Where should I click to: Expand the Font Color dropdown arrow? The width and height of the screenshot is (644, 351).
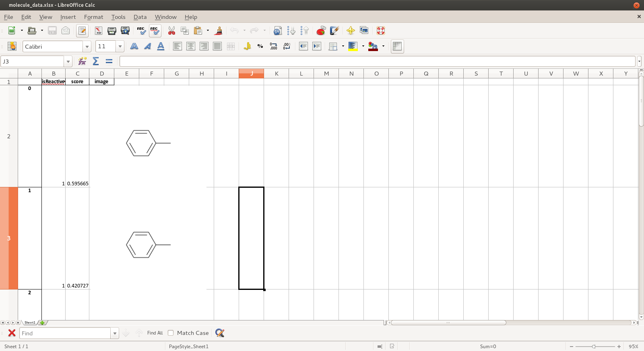click(383, 46)
